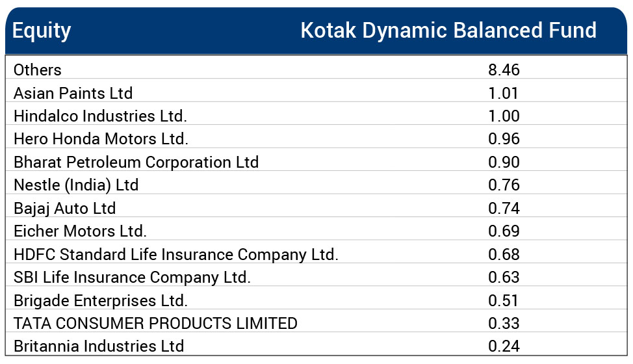Select the 1.01 value cell
The height and width of the screenshot is (364, 633).
[504, 93]
